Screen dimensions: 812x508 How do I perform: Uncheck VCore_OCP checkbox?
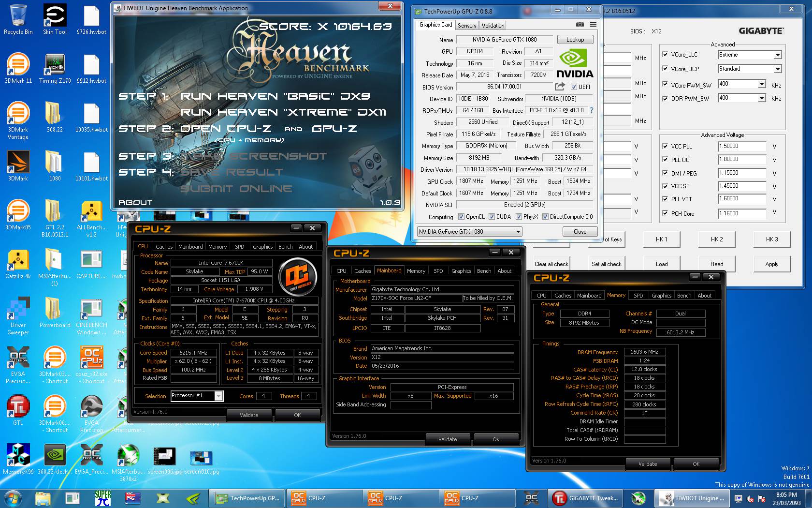click(665, 69)
